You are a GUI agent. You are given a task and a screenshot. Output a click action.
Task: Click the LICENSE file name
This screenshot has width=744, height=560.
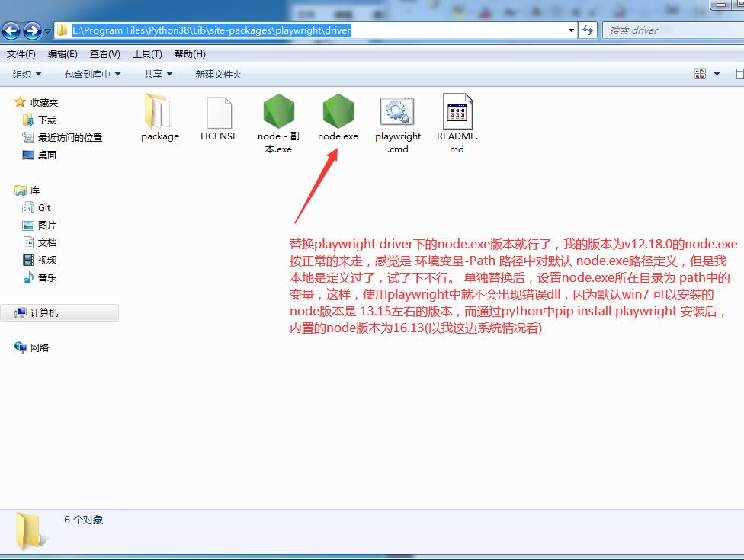220,136
